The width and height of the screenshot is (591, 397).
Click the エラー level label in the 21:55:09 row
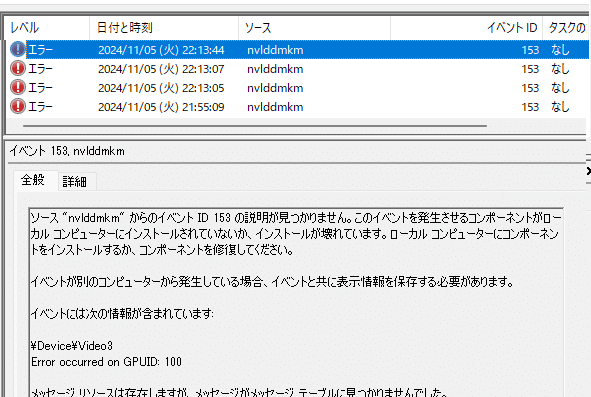tap(40, 107)
